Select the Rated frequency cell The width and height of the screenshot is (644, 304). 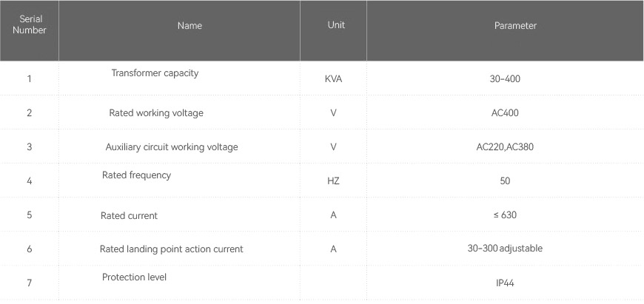tap(136, 175)
